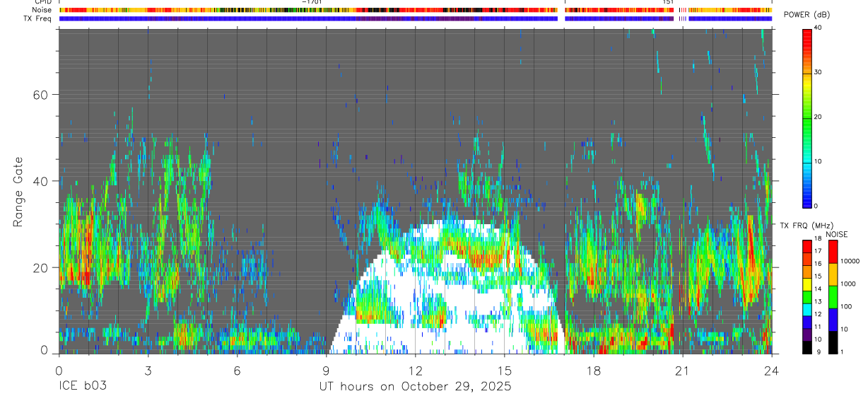Click the TX Freq row label at top left
The width and height of the screenshot is (868, 401).
point(37,18)
